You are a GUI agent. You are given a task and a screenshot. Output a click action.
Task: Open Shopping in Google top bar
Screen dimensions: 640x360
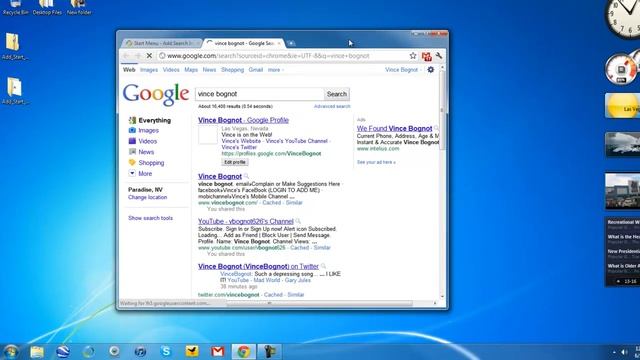click(x=232, y=70)
